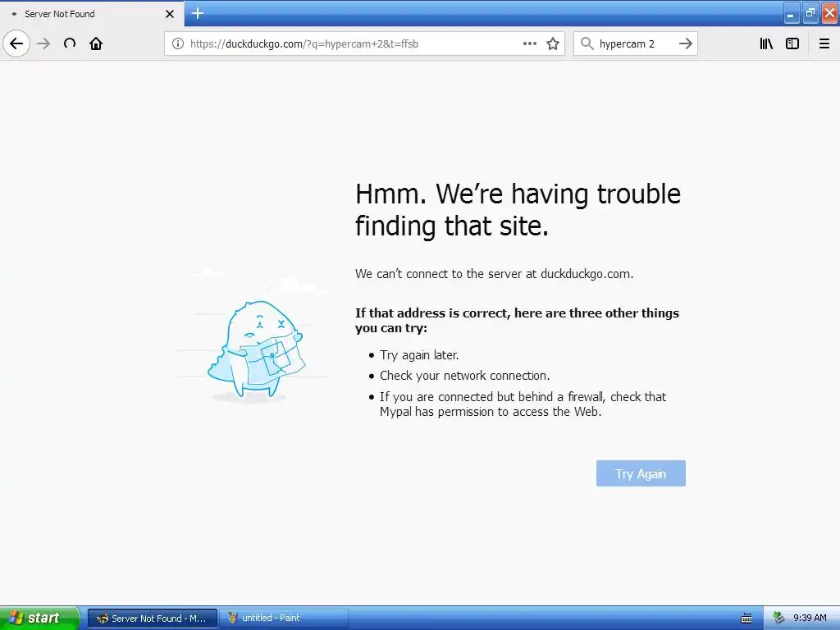
Task: Close the Server Not Found tab
Action: [170, 14]
